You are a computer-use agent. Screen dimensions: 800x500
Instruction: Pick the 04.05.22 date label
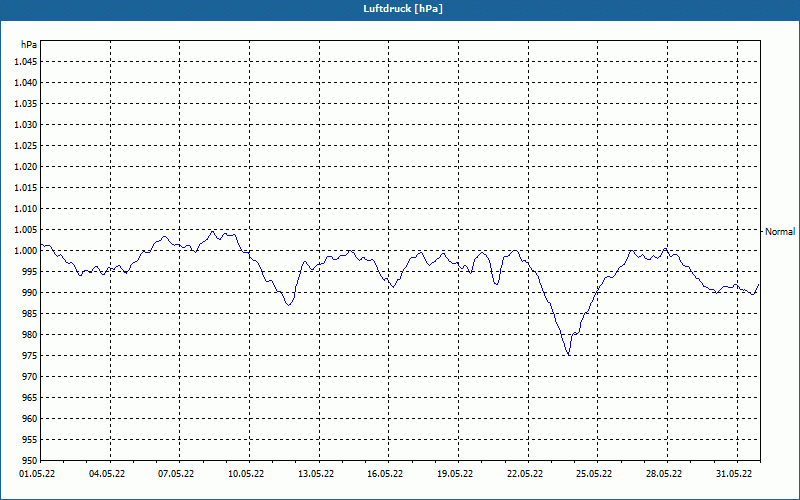tap(107, 473)
